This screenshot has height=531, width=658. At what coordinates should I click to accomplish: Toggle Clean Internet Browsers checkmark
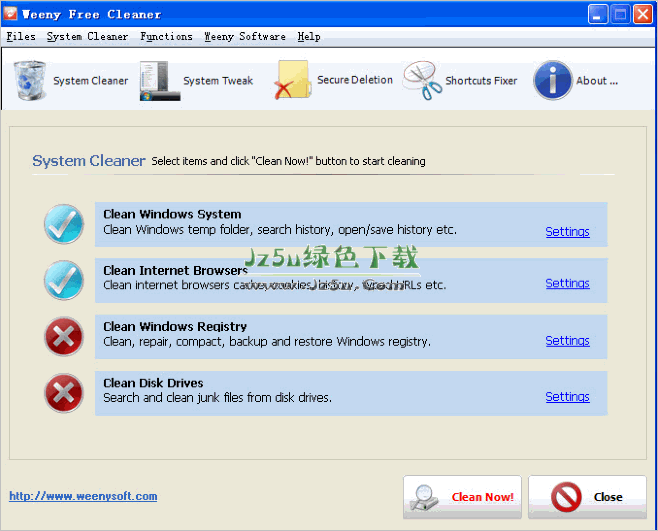point(64,280)
